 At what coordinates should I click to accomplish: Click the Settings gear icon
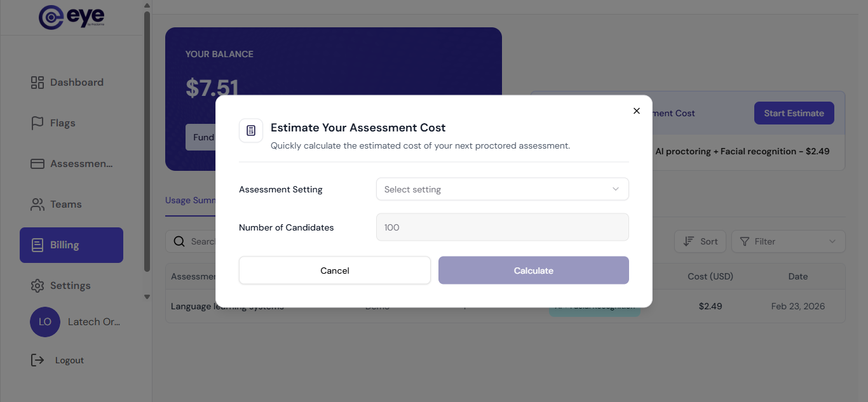click(37, 286)
